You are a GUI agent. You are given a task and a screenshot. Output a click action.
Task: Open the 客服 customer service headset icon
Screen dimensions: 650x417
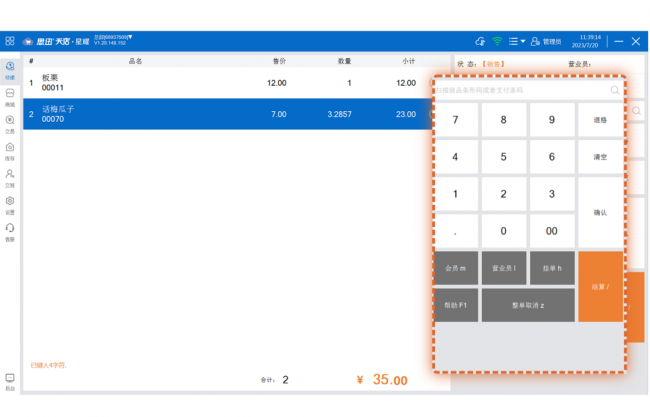click(x=10, y=232)
